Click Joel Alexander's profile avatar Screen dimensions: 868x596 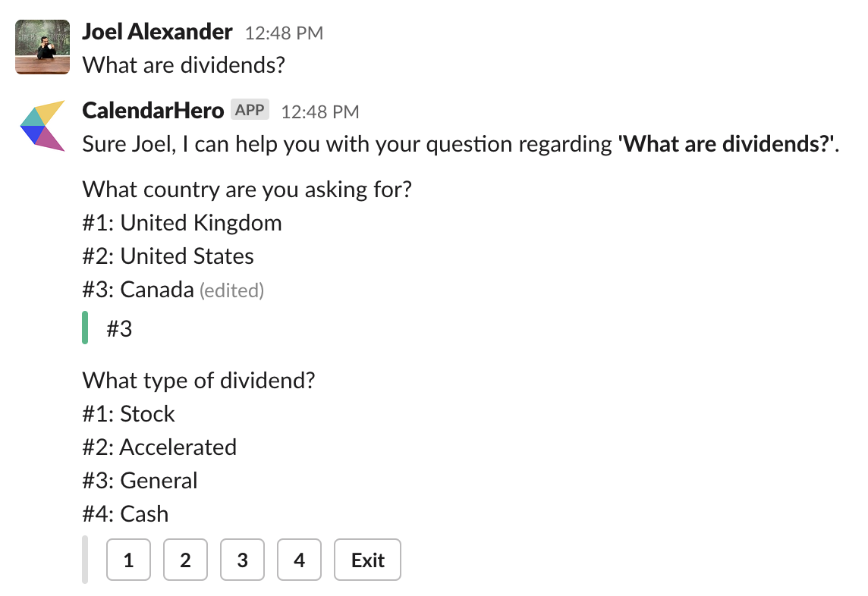42,47
